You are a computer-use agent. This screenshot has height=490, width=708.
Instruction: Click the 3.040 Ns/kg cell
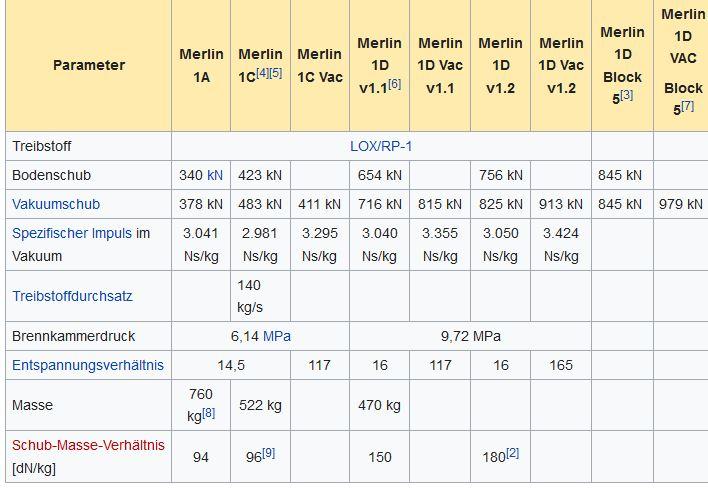coord(379,245)
